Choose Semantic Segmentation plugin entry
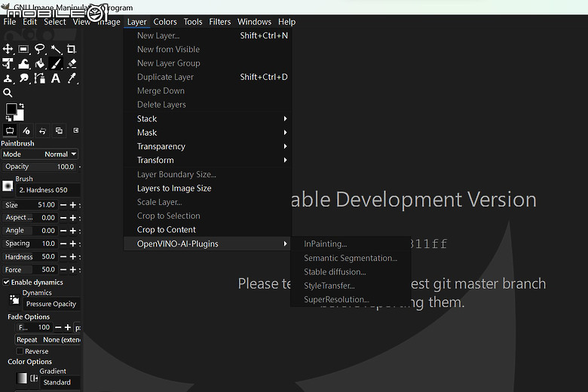588x392 pixels. (x=351, y=258)
